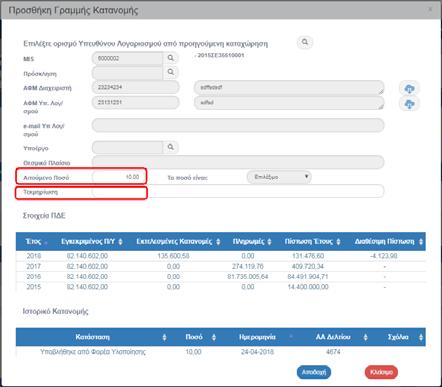Sort by Εκτελεσμένες Κατανομές column
This screenshot has height=387, width=442.
[178, 241]
